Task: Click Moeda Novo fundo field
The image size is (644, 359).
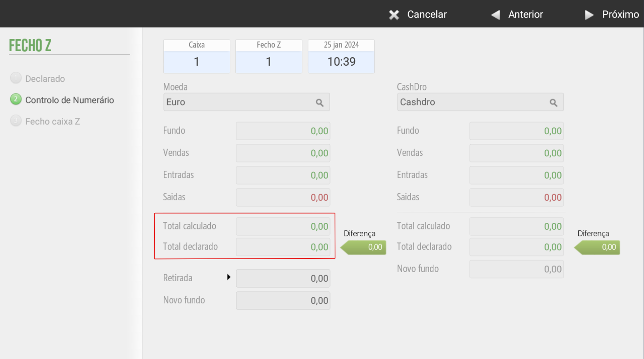Action: pyautogui.click(x=283, y=301)
